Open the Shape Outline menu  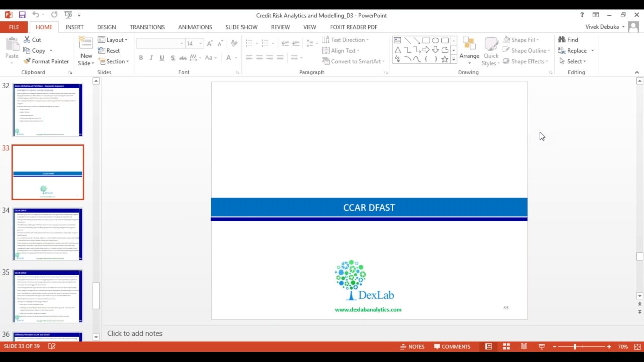pos(527,51)
